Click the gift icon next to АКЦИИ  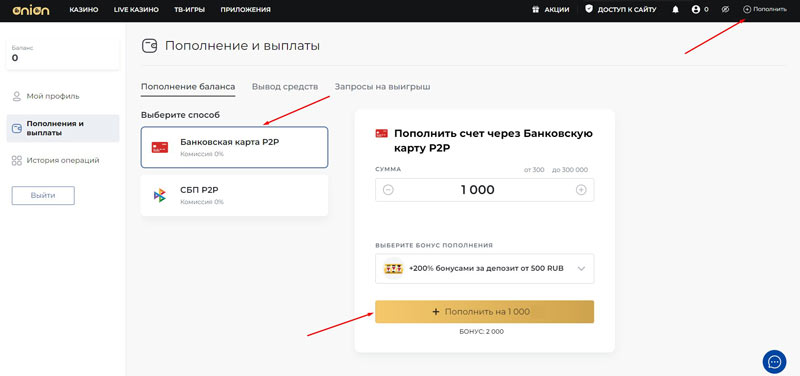536,10
